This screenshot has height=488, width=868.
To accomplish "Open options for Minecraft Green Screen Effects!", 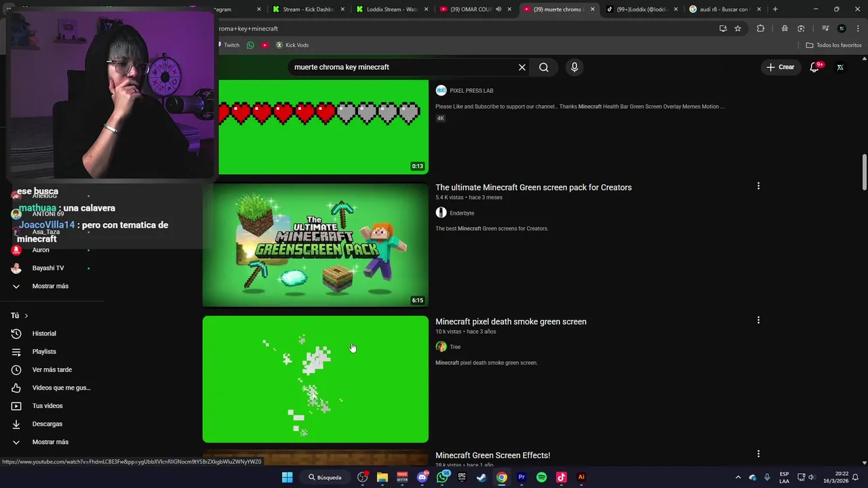I will coord(758,454).
